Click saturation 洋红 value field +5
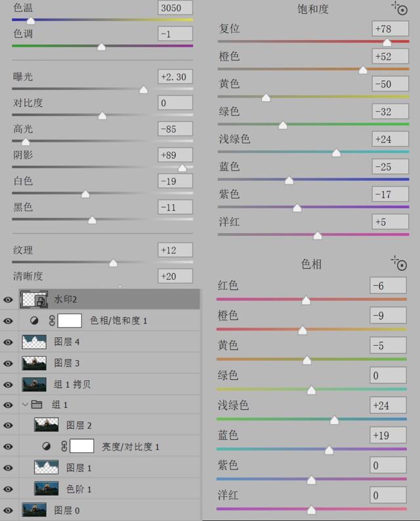Screen dimensions: 420x521 click(x=390, y=222)
